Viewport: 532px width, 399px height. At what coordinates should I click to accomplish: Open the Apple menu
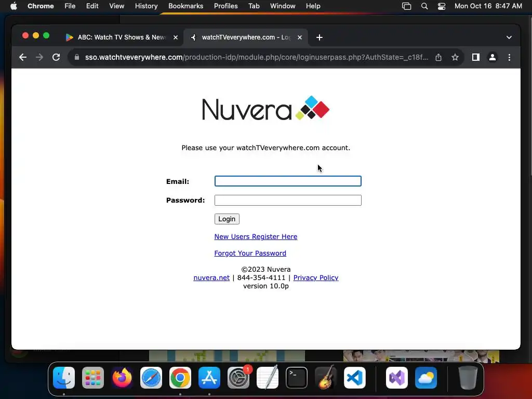click(14, 6)
